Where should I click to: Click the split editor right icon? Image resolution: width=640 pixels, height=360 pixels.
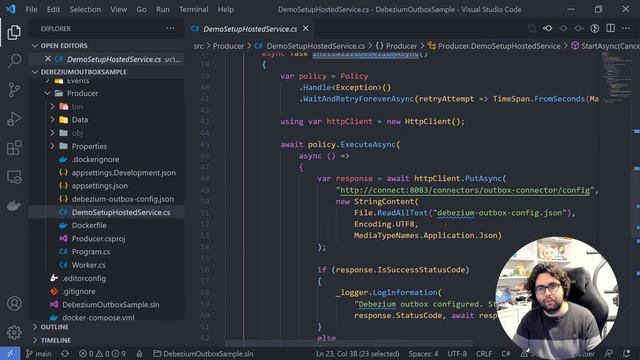pyautogui.click(x=611, y=28)
